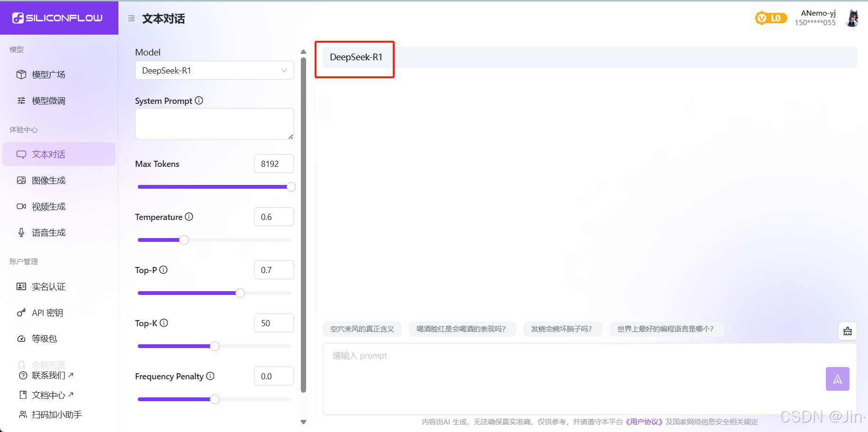Click the 扫码加小助手 people icon

coord(23,414)
